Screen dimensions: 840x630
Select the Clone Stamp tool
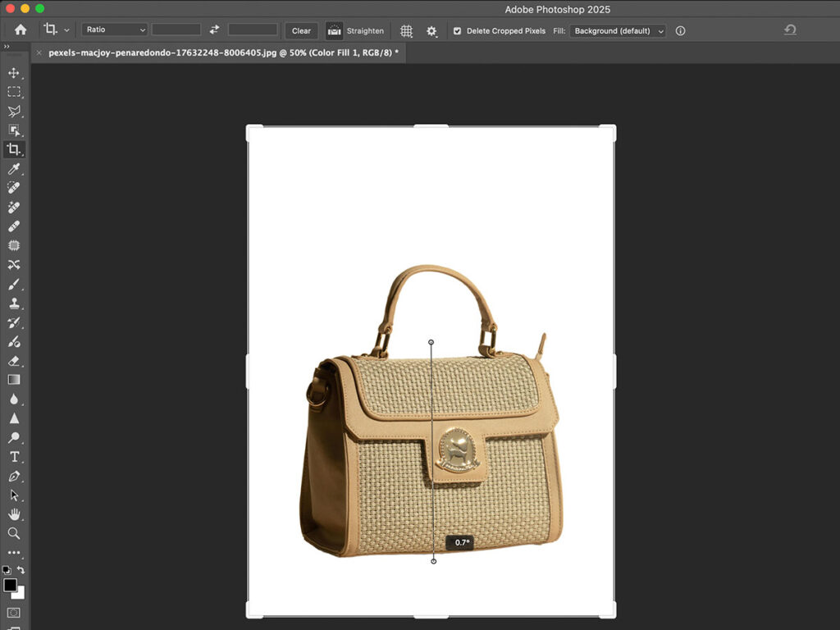tap(14, 304)
